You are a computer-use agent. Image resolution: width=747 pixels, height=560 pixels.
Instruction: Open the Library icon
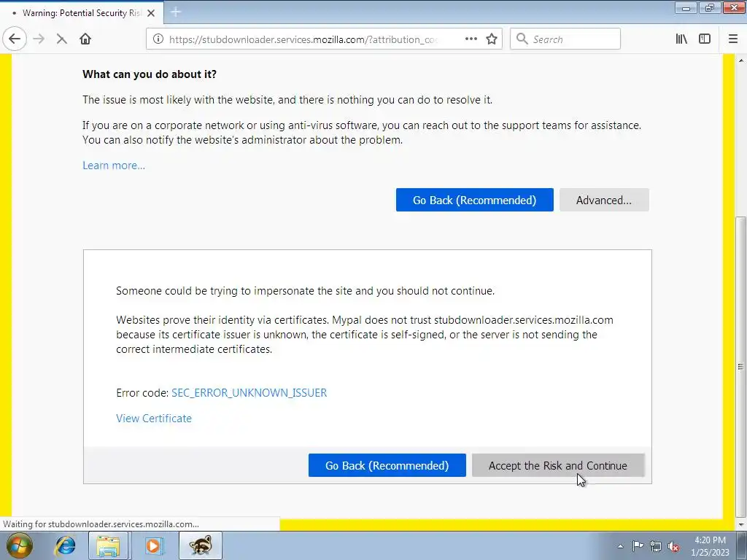(x=681, y=39)
